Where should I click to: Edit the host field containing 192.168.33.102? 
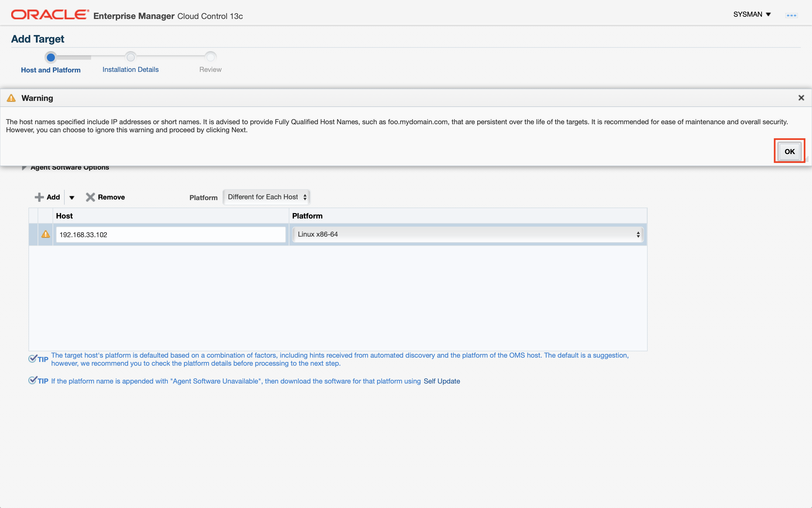click(171, 235)
